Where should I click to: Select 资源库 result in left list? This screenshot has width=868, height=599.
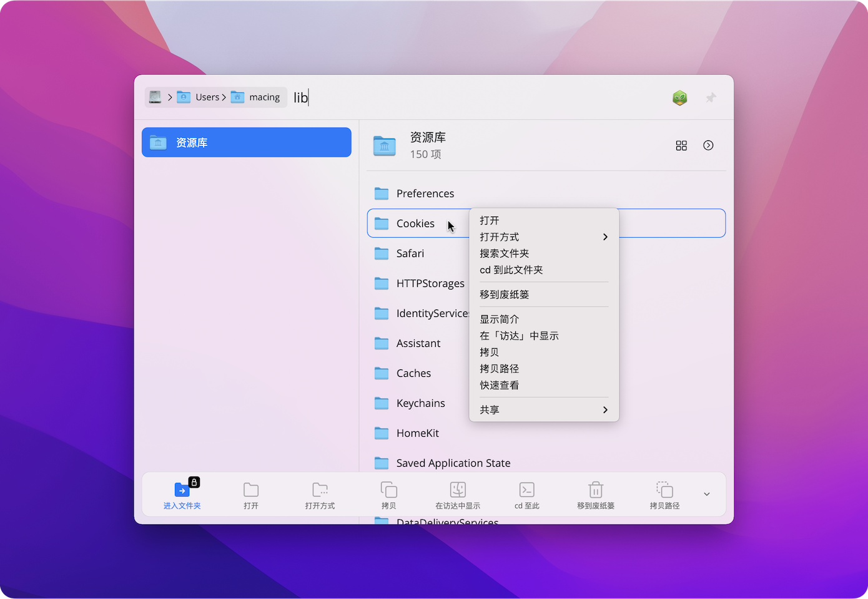(x=247, y=142)
